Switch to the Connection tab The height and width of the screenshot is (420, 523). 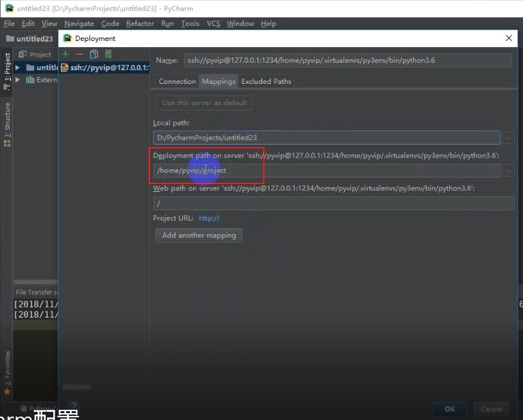(177, 81)
